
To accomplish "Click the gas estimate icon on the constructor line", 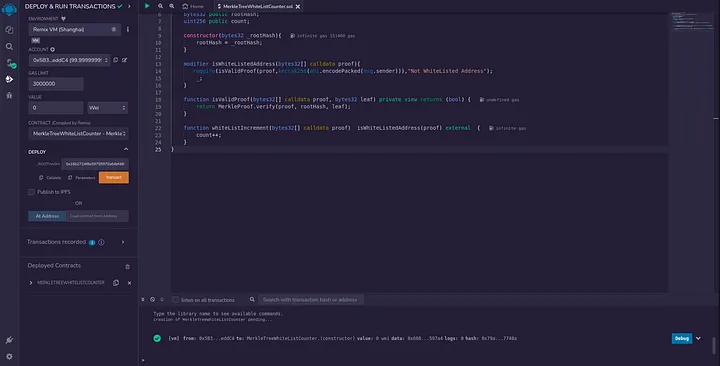I will pos(292,36).
